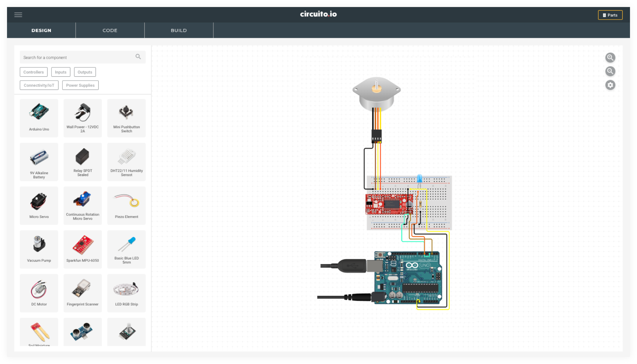Switch to the BUILD tab
This screenshot has height=364, width=637.
179,30
